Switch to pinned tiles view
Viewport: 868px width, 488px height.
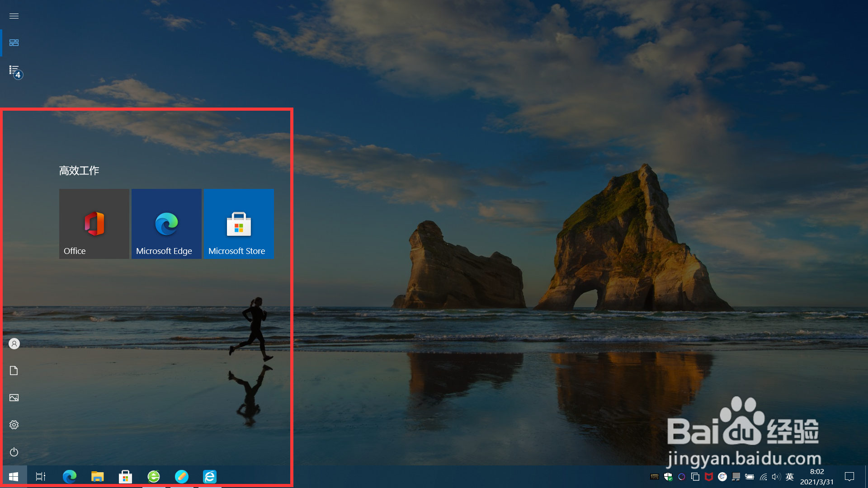pos(14,42)
